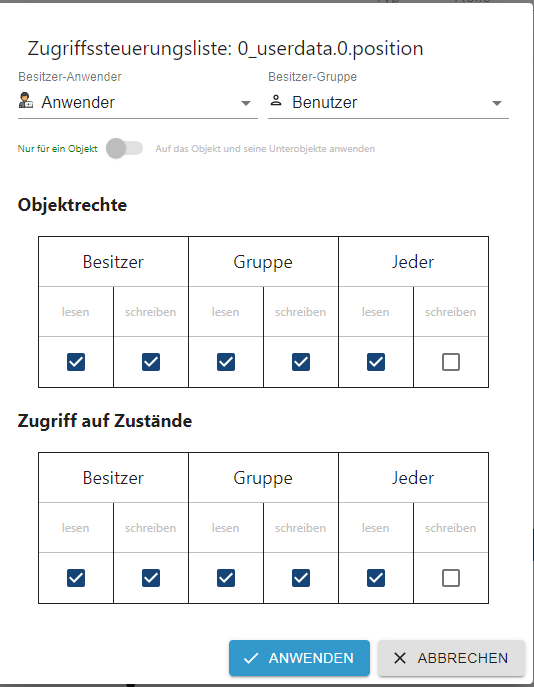The height and width of the screenshot is (687, 534).
Task: Expand the Besitzer-Gruppe dropdown arrow
Action: click(496, 103)
